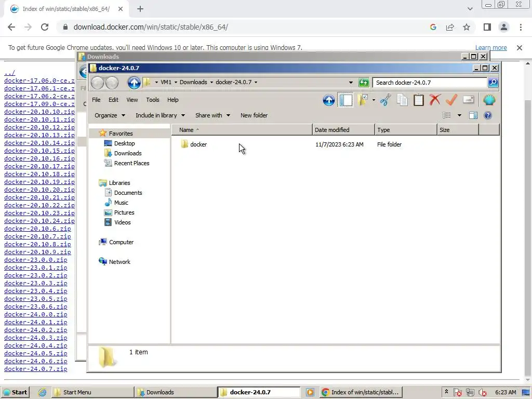Open the Edit menu
The height and width of the screenshot is (399, 532).
point(113,100)
